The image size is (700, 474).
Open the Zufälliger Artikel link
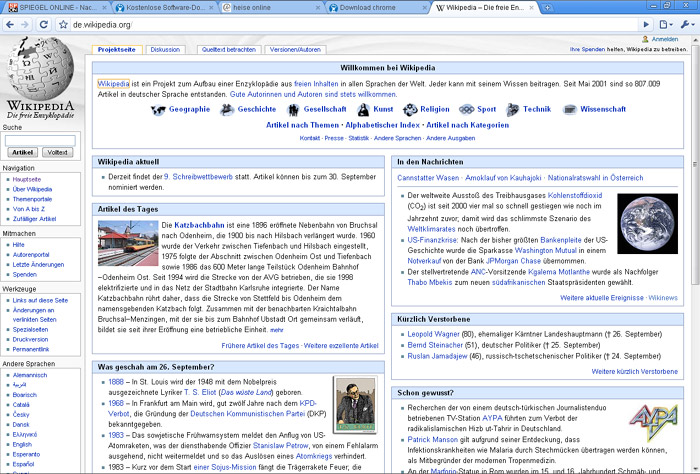coord(34,219)
